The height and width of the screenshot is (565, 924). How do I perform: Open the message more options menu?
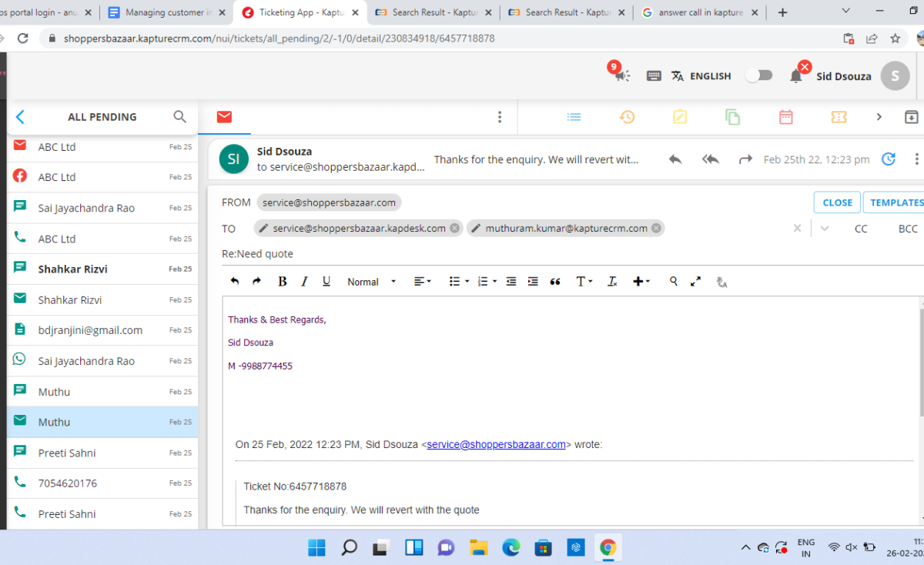[x=916, y=159]
